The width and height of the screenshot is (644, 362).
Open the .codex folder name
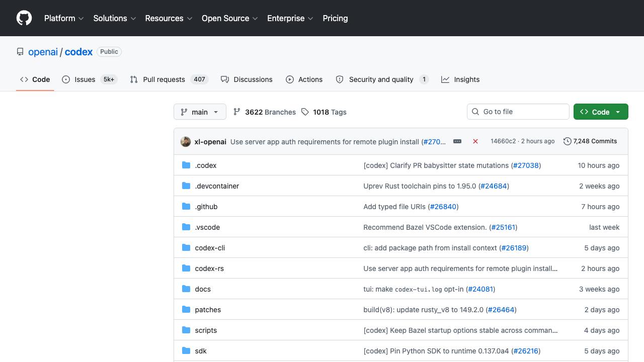point(206,165)
